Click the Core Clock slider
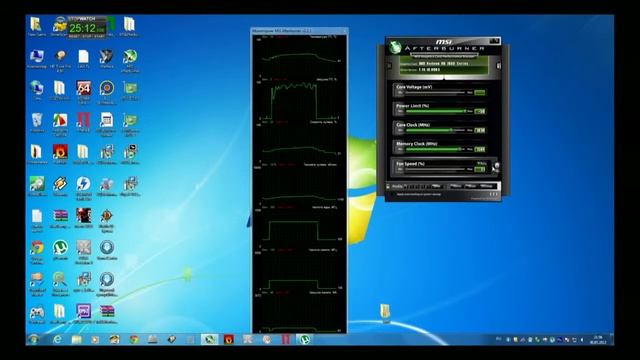The width and height of the screenshot is (640, 360). pyautogui.click(x=435, y=130)
